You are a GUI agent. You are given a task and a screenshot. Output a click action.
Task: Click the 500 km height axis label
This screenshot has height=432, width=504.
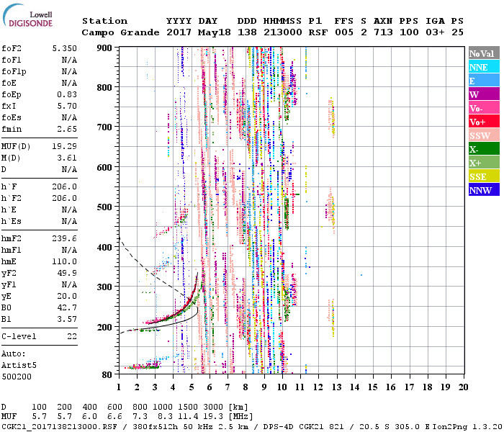pyautogui.click(x=104, y=207)
